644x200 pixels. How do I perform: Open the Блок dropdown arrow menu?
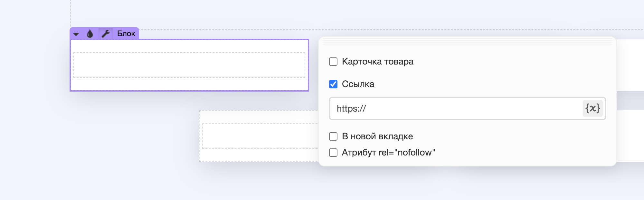76,34
